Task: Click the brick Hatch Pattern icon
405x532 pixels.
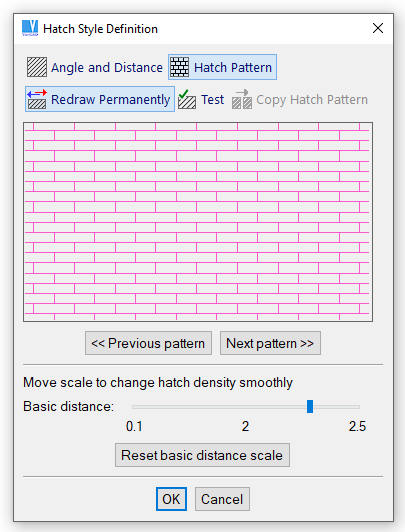Action: [x=179, y=67]
